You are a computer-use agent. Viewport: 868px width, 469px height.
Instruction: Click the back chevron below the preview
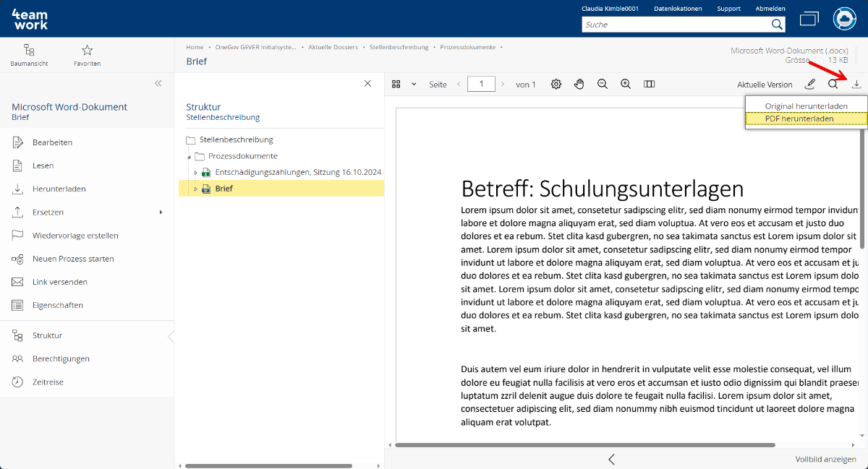pos(611,459)
